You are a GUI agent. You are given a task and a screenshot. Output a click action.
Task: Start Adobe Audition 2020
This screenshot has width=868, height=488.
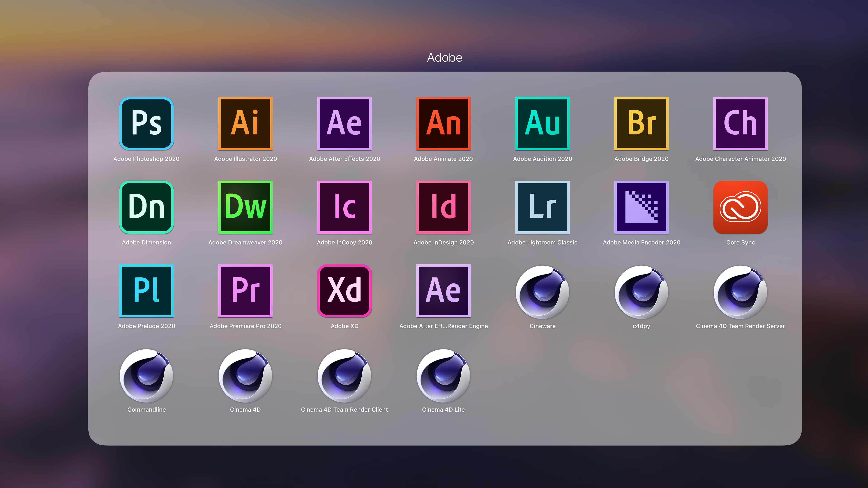click(542, 123)
